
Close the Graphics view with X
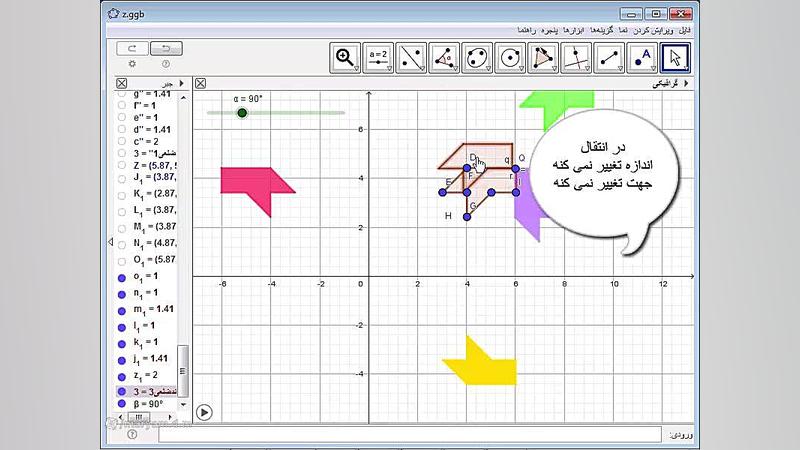201,83
